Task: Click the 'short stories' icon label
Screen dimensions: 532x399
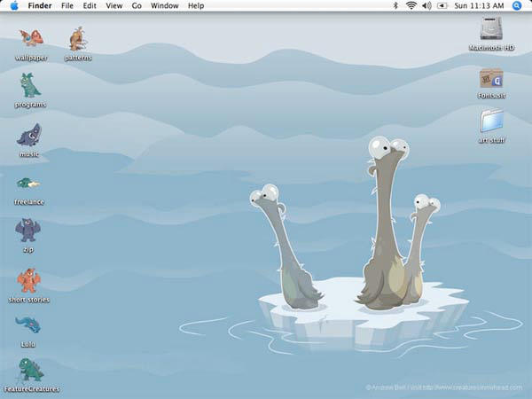Action: [29, 300]
